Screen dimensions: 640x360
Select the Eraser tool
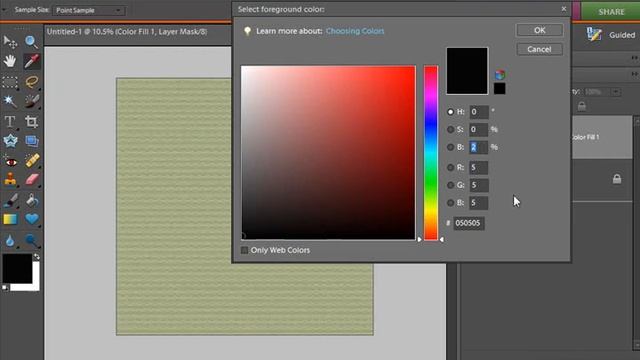pyautogui.click(x=31, y=180)
